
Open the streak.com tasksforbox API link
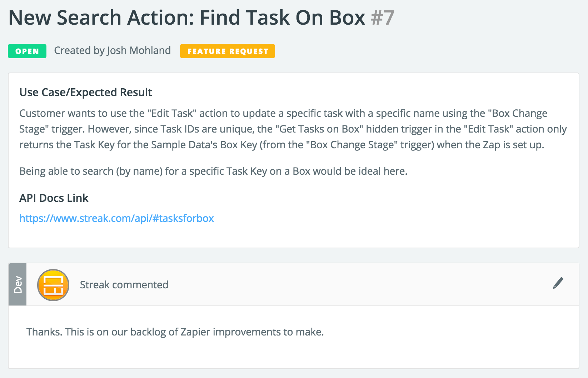[116, 218]
